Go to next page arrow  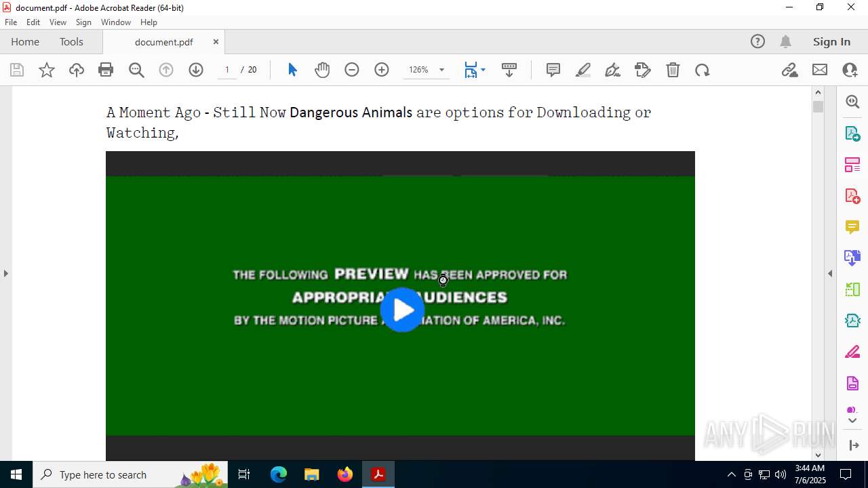pos(196,70)
